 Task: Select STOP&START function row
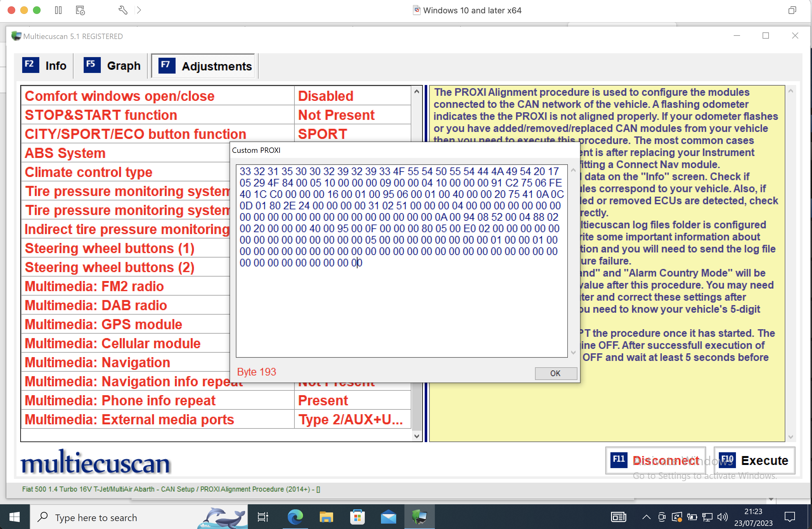click(x=157, y=115)
